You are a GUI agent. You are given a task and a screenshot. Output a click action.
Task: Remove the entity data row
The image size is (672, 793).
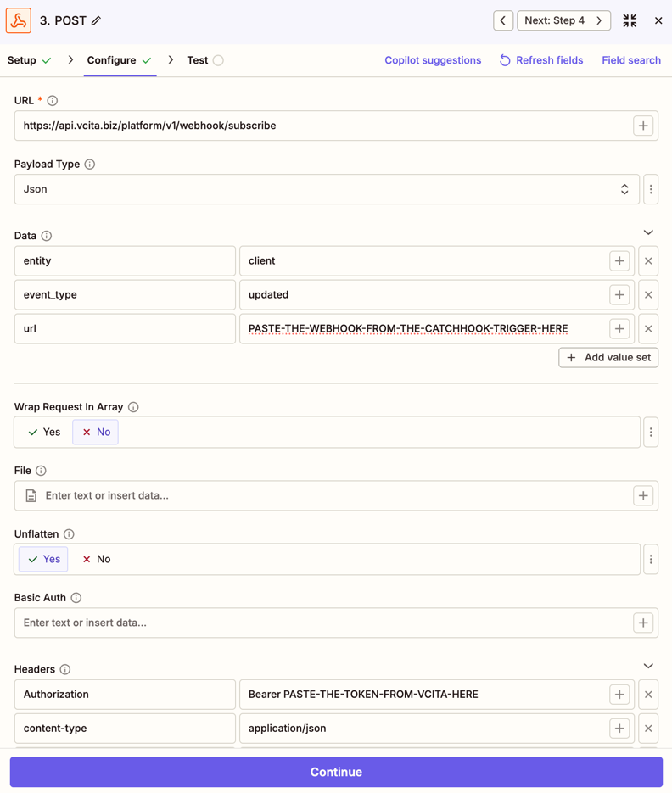(x=648, y=261)
